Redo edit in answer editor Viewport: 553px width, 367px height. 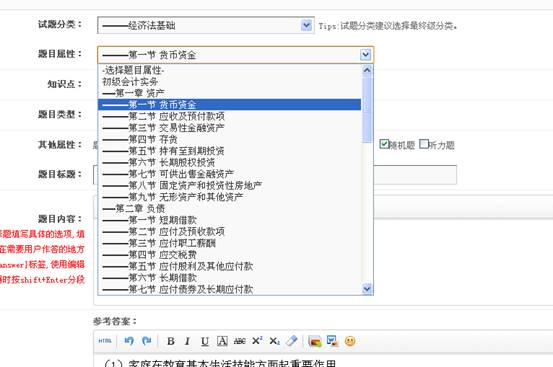(x=146, y=341)
